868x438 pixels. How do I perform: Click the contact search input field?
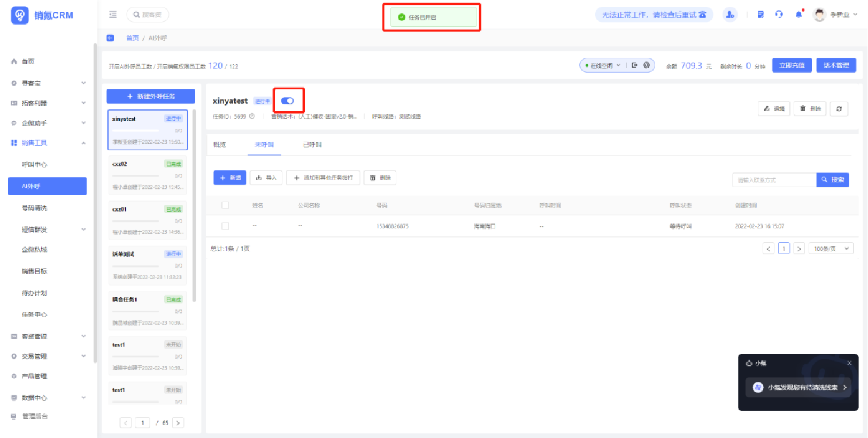pos(774,180)
